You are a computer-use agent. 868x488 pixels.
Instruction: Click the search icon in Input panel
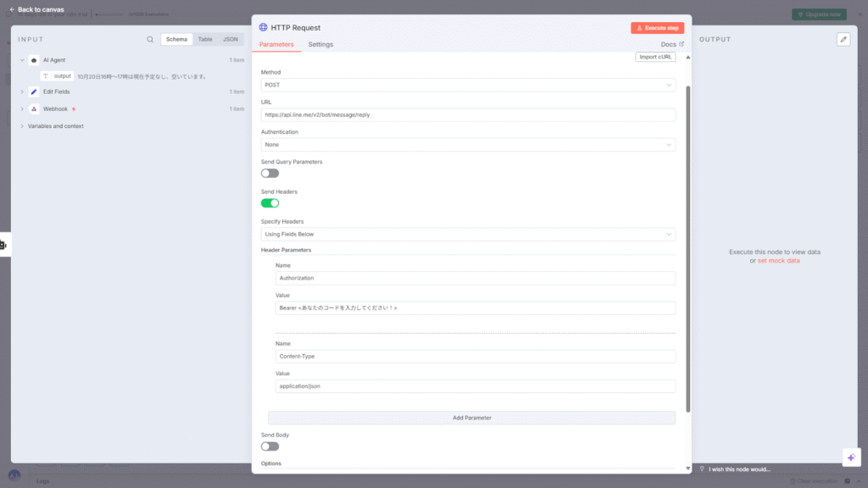click(150, 39)
